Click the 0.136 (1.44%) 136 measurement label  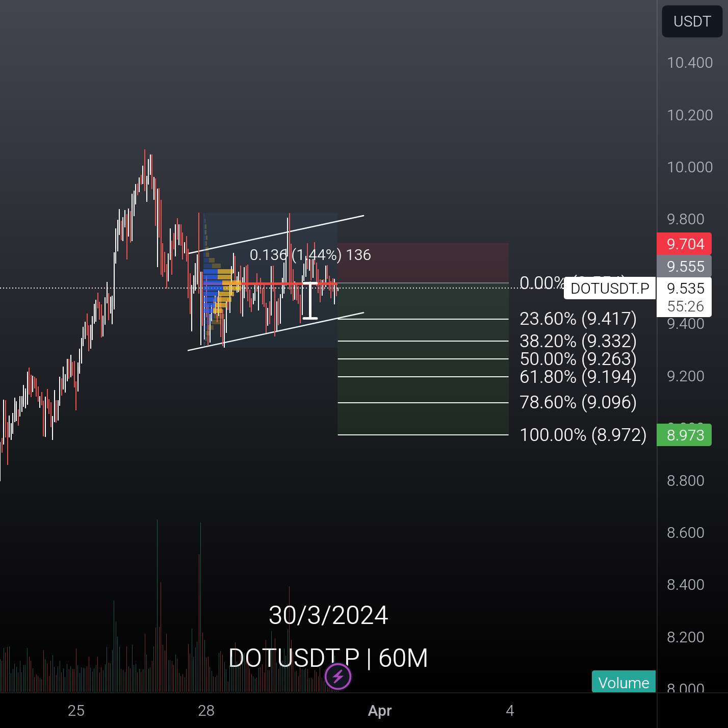pos(310,255)
